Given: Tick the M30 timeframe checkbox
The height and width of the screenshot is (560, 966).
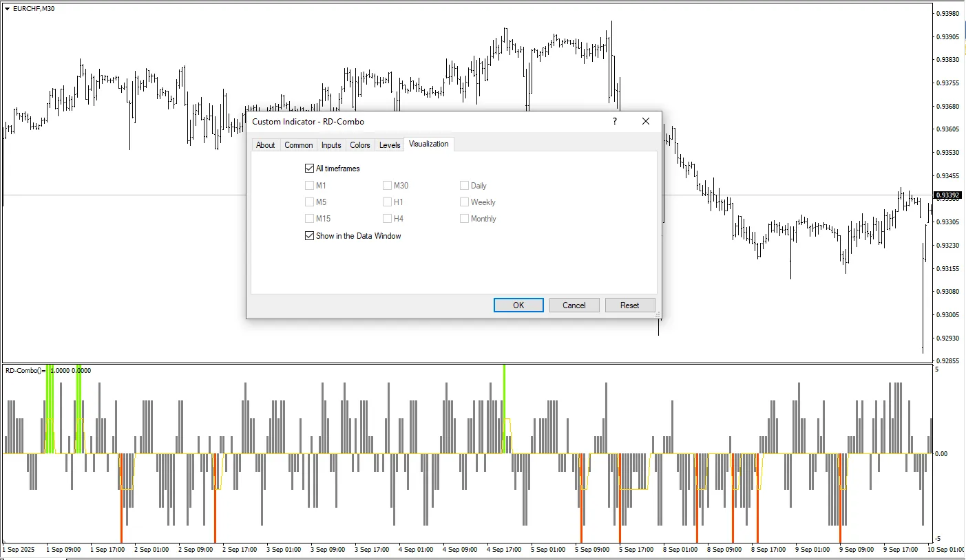Looking at the screenshot, I should pos(387,186).
